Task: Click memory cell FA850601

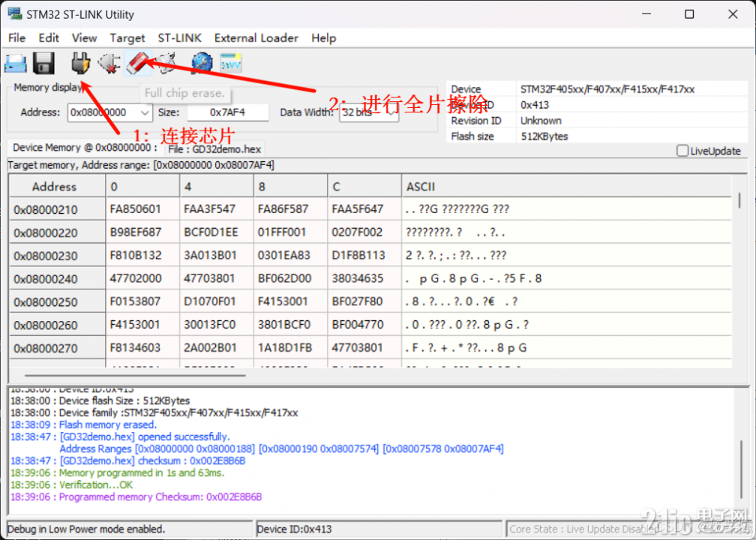Action: point(142,208)
